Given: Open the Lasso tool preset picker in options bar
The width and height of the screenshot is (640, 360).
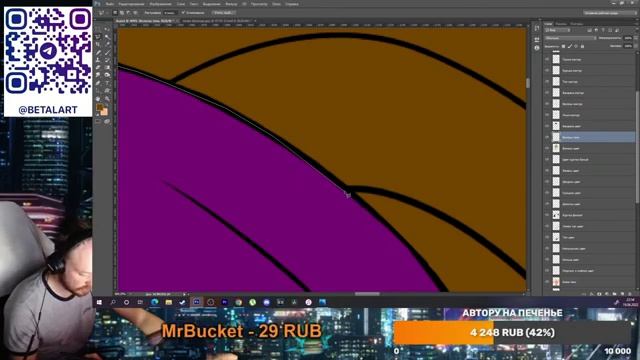Looking at the screenshot, I should 102,13.
